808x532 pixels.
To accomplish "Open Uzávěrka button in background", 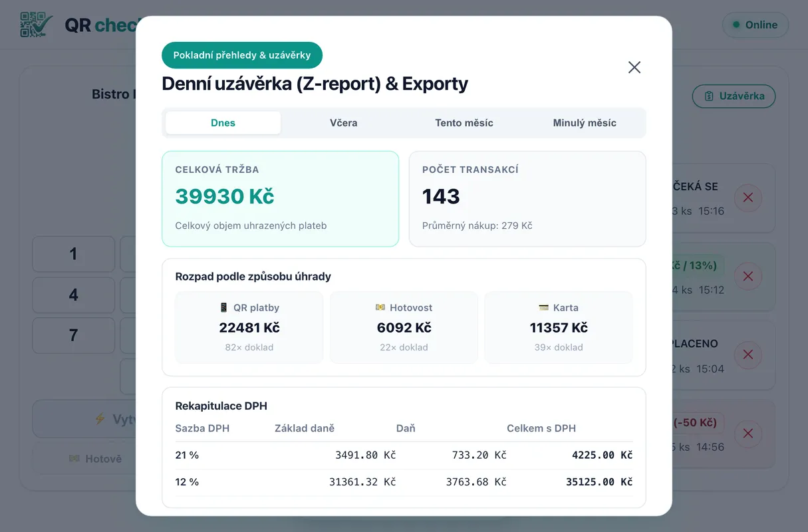I will click(x=734, y=96).
